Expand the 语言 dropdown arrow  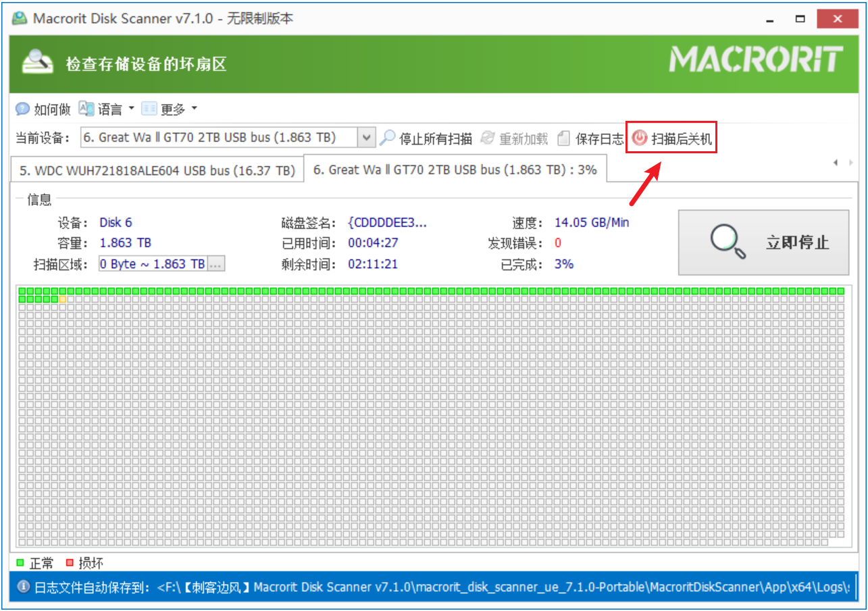coord(131,109)
